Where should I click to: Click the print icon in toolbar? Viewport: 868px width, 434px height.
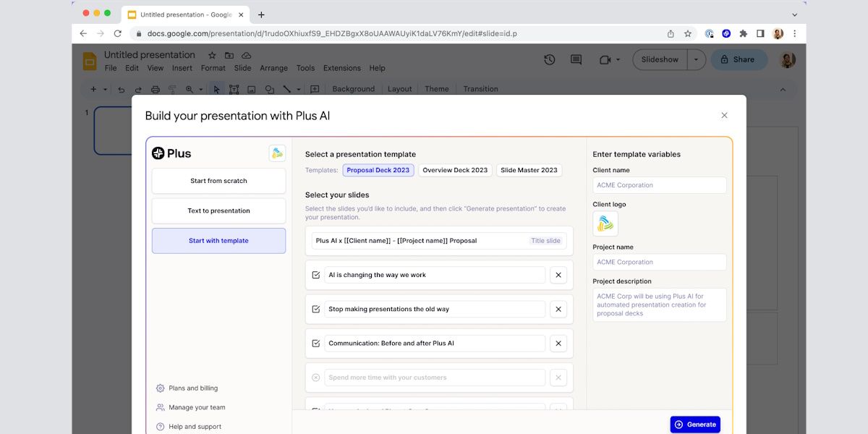pyautogui.click(x=156, y=89)
